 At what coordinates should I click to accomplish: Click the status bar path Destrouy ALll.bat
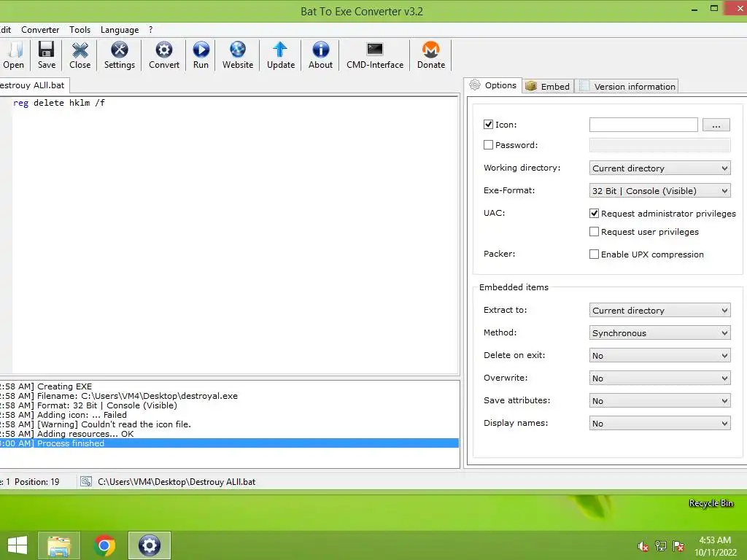click(177, 482)
